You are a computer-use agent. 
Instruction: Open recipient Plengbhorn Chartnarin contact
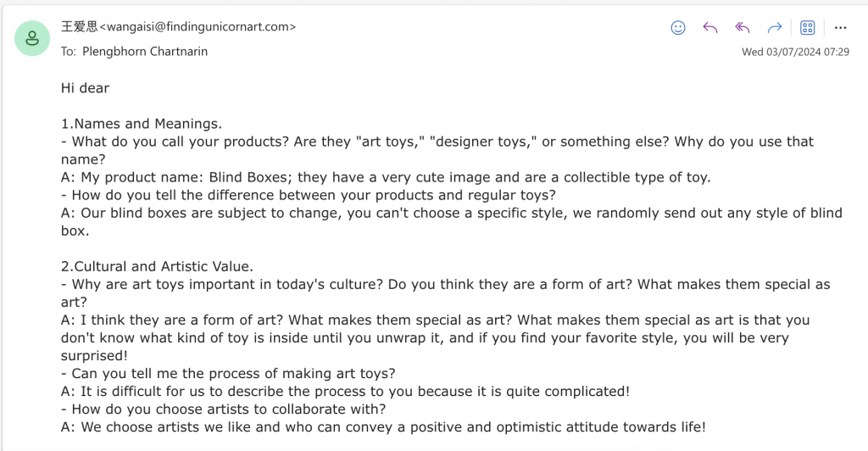(145, 52)
